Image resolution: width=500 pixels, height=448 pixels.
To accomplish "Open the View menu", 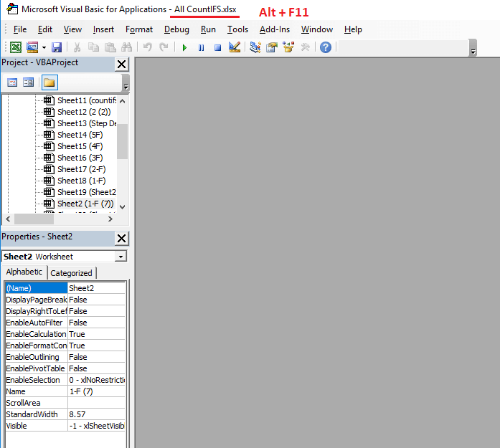I will [72, 29].
